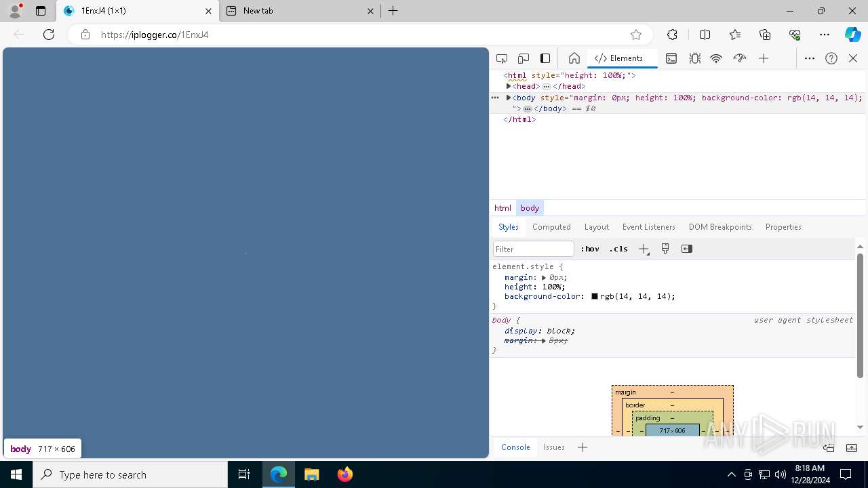Open the Copilot sidebar icon

(852, 35)
